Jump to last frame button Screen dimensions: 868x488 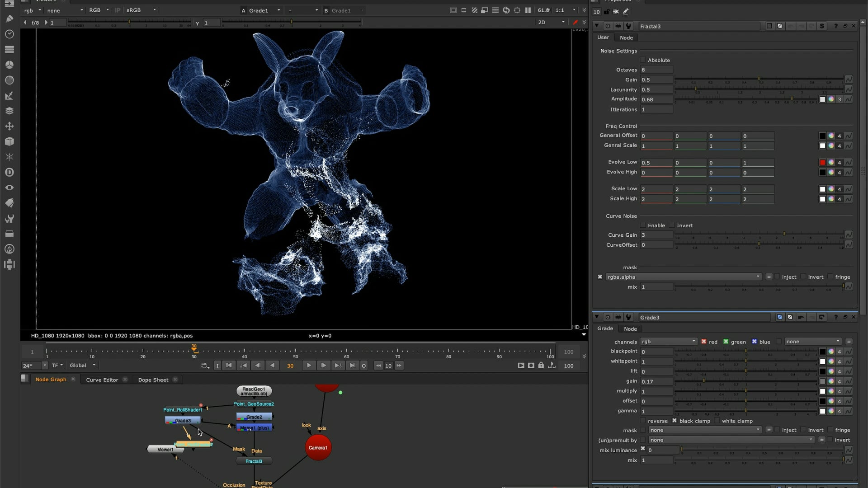[x=352, y=366]
